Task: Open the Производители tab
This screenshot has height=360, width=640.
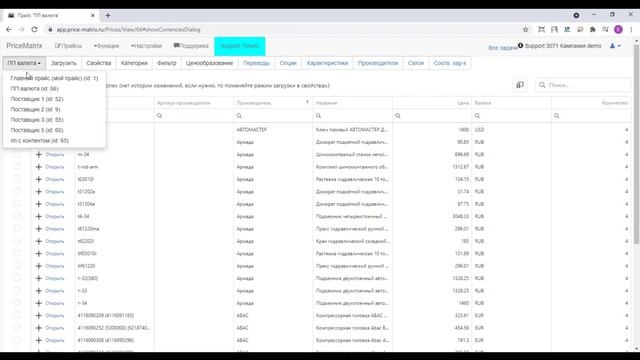Action: 378,63
